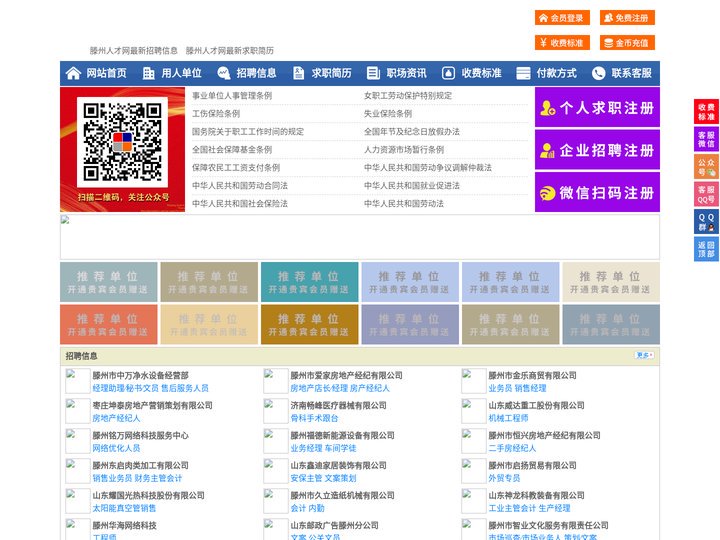Click the 免费注册 button
Screen dimensions: 720x540
627,18
